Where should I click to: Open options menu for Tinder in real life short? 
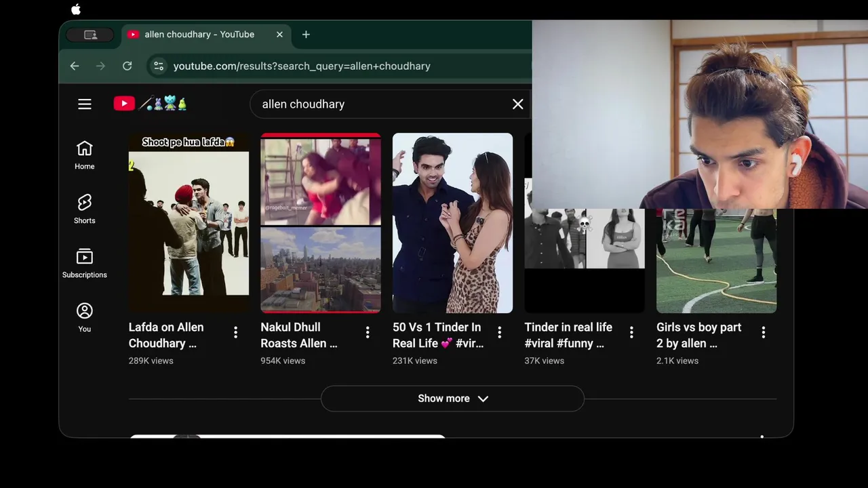(631, 332)
